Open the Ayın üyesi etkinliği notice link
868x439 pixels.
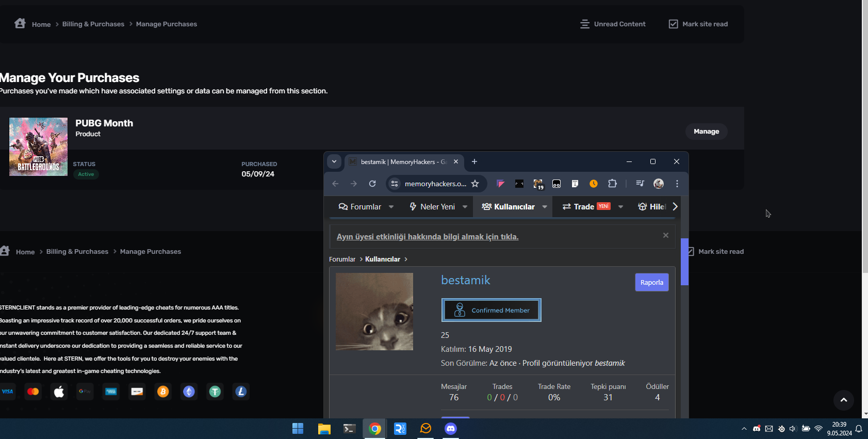click(428, 237)
